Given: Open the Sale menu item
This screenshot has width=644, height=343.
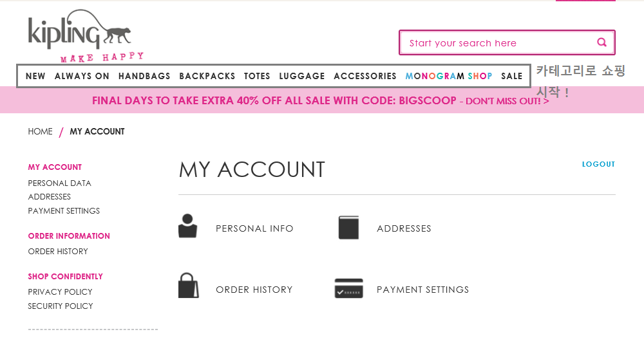Looking at the screenshot, I should tap(512, 77).
